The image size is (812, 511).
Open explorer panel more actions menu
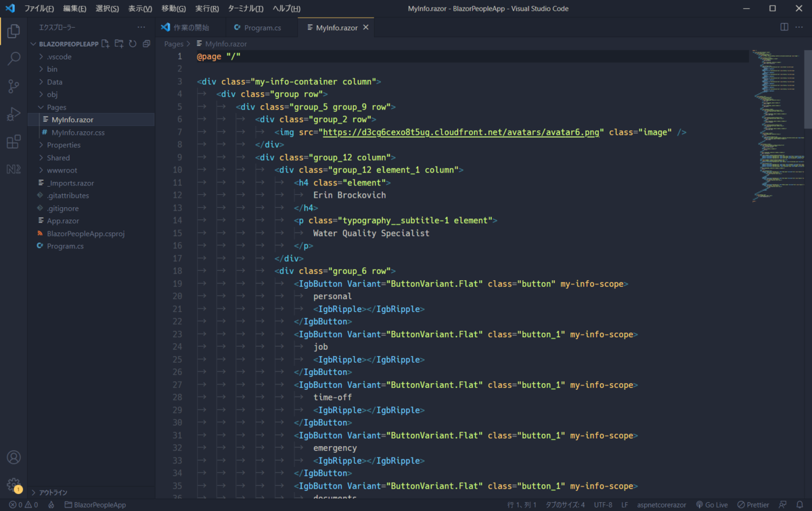click(141, 28)
